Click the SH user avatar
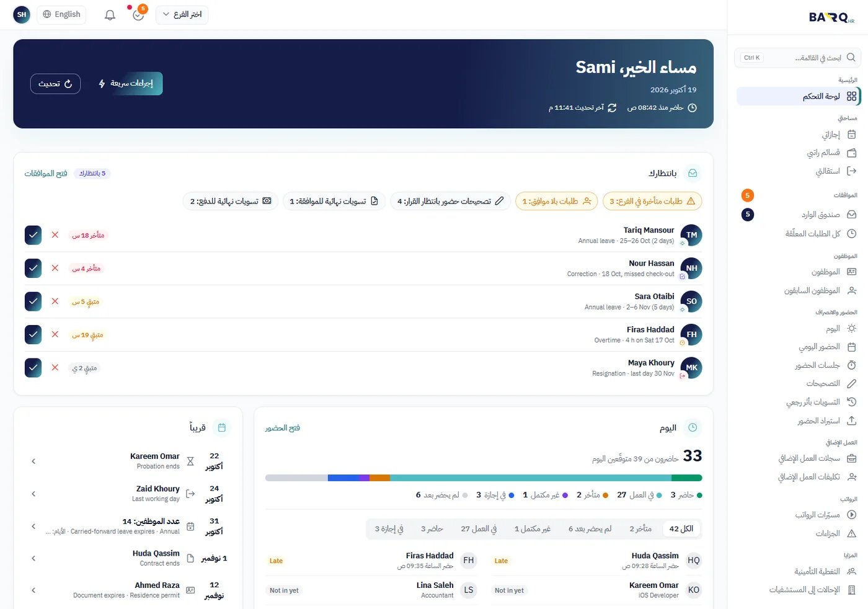The image size is (868, 609). pyautogui.click(x=22, y=14)
